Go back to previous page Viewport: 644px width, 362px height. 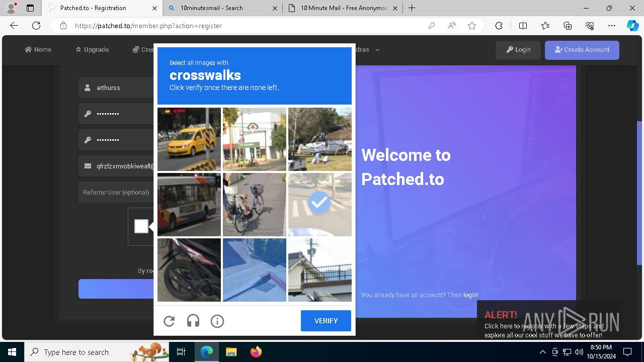tap(14, 26)
